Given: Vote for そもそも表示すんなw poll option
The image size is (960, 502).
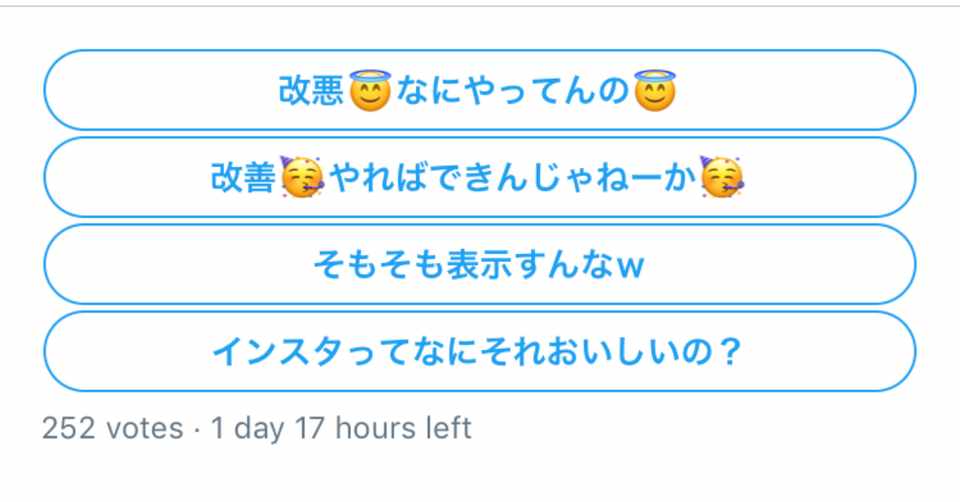Looking at the screenshot, I should tap(479, 264).
